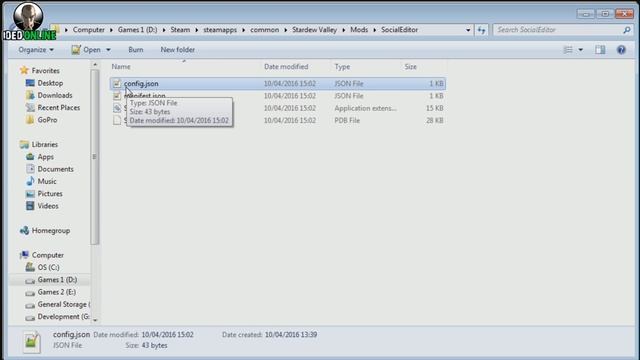Select Homegroup in the sidebar
The height and width of the screenshot is (360, 640).
(51, 231)
